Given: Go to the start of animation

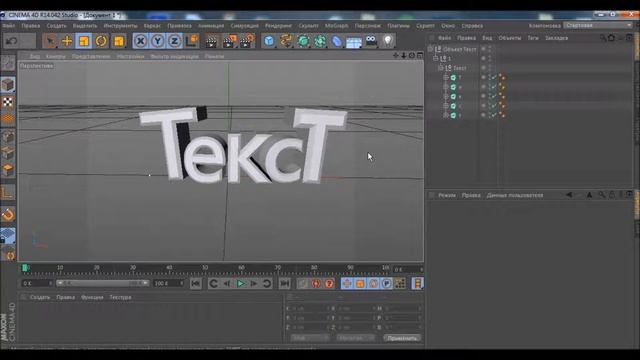Looking at the screenshot, I should 196,283.
